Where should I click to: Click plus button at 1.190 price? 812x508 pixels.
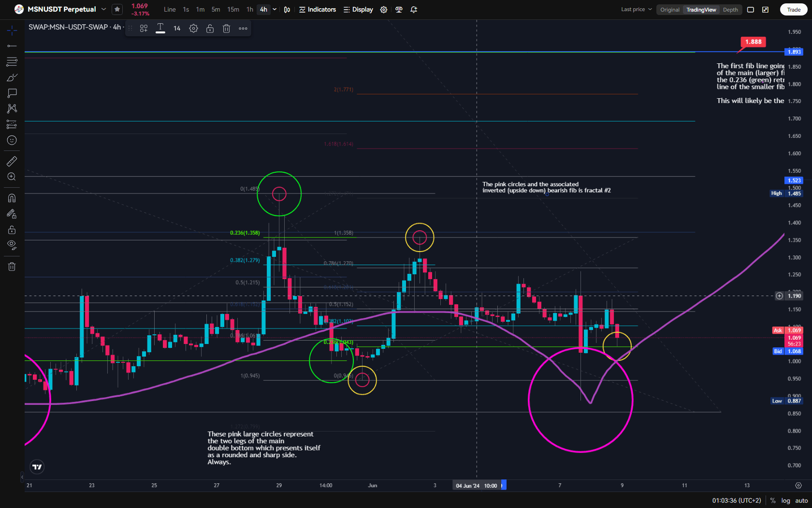[779, 296]
